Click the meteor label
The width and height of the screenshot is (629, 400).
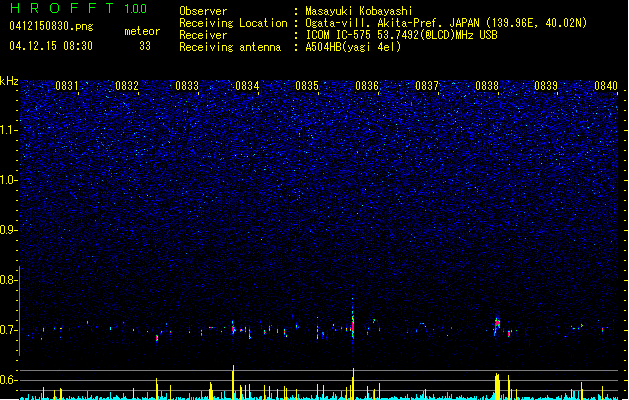coord(142,31)
